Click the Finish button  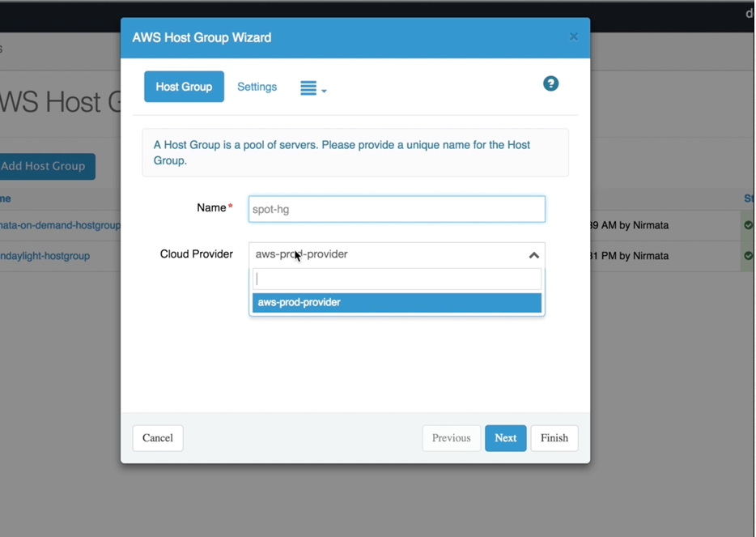554,438
